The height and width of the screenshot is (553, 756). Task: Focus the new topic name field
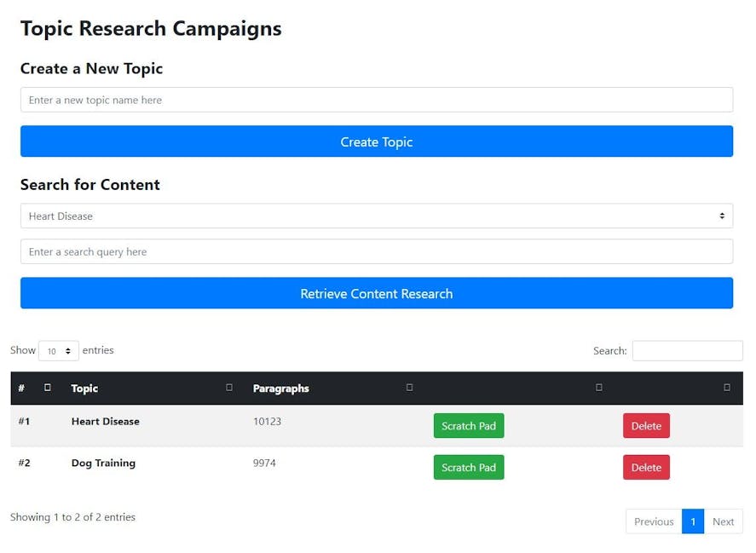click(x=376, y=100)
